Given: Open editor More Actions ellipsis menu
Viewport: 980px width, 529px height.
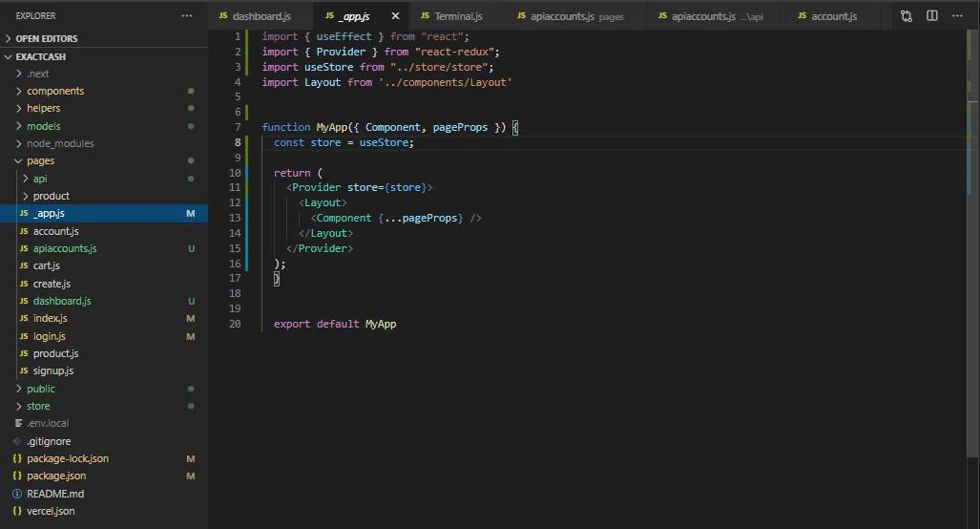Looking at the screenshot, I should (958, 16).
